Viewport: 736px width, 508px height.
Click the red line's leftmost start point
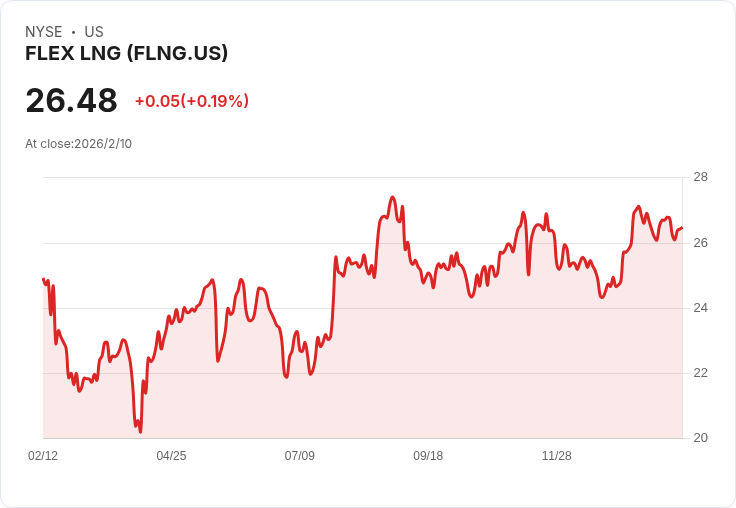point(43,279)
